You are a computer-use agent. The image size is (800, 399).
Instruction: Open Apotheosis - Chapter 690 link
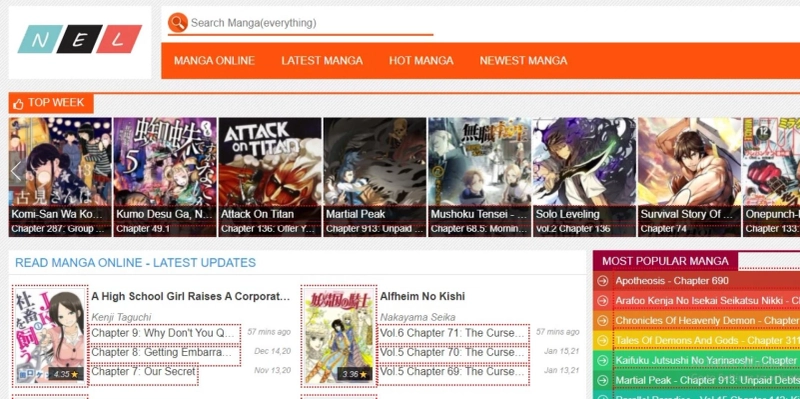tap(672, 281)
